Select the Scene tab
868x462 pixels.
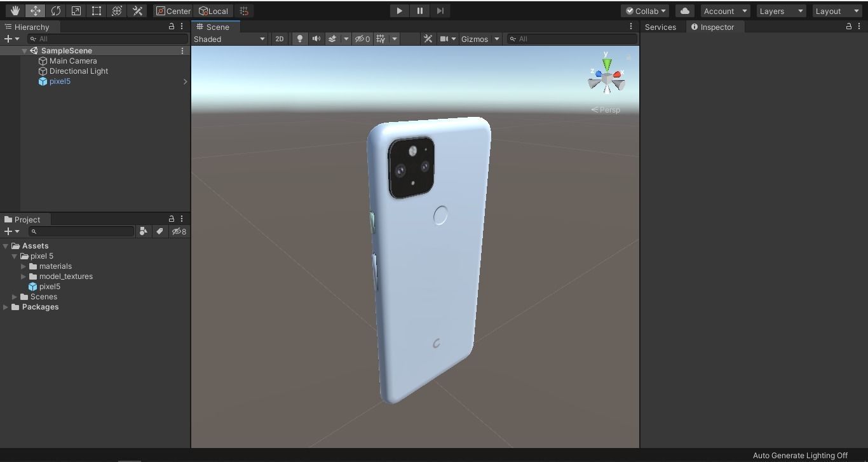point(217,27)
